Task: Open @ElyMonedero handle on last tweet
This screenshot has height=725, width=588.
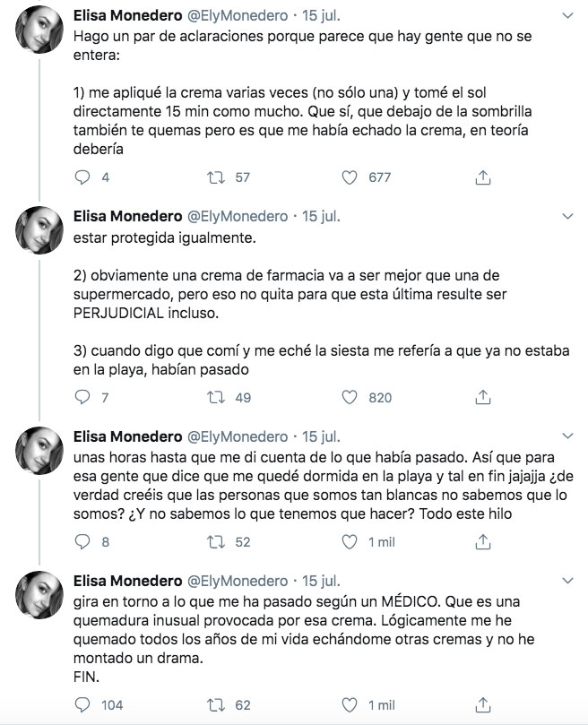Action: point(238,581)
